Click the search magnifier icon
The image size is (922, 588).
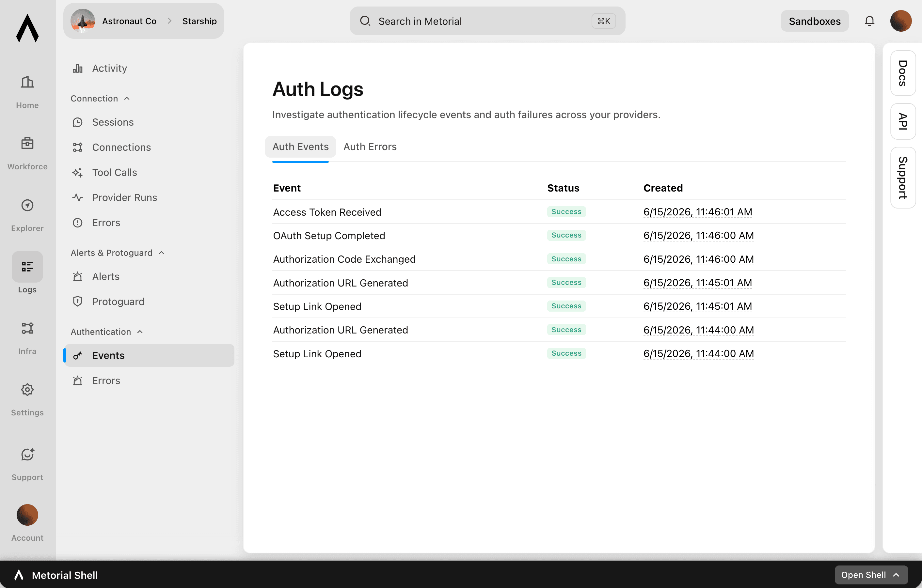[x=365, y=21]
